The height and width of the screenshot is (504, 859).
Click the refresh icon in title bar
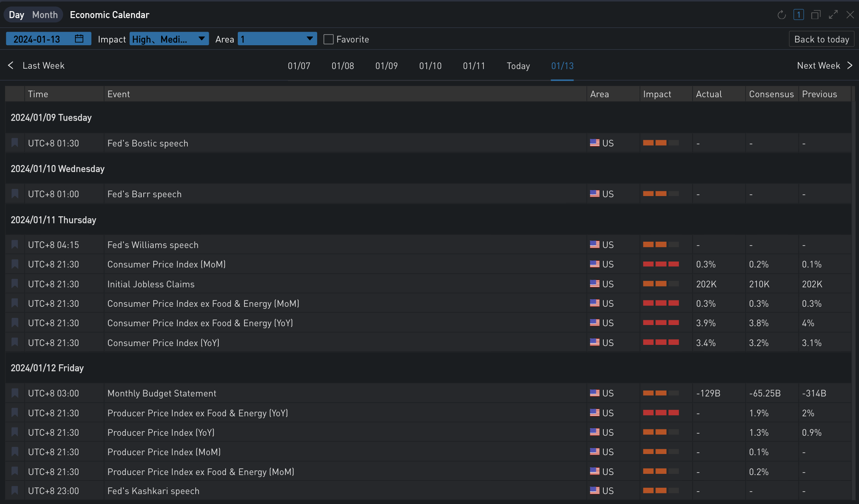(x=782, y=15)
